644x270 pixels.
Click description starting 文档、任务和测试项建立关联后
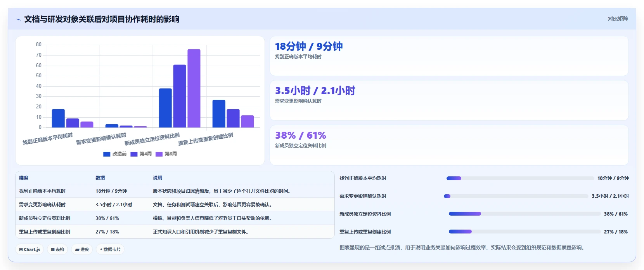coord(213,205)
